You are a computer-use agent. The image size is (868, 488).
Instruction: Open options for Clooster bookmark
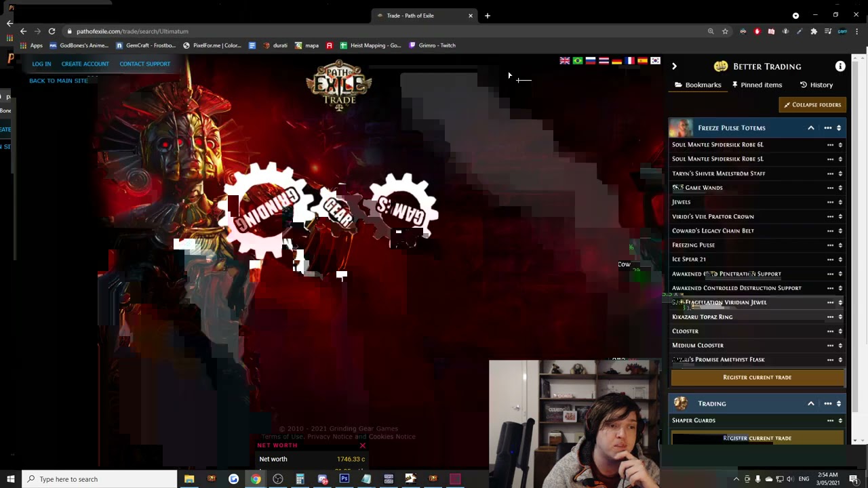[830, 331]
